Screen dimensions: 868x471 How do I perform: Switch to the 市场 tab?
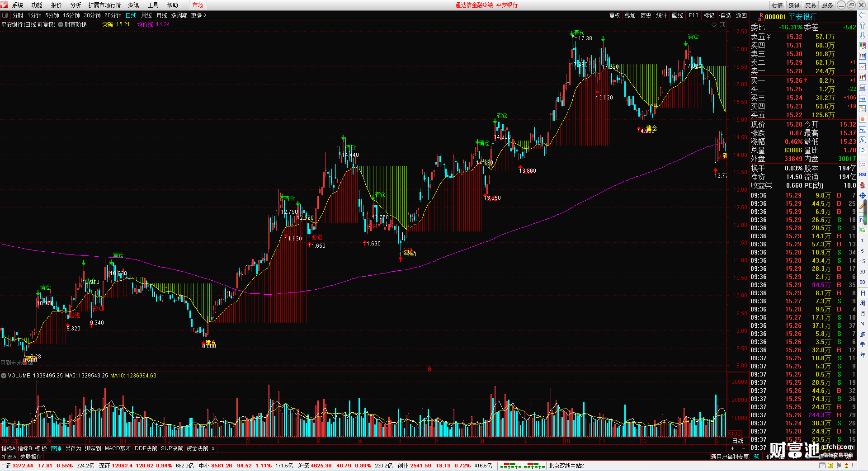(x=198, y=5)
